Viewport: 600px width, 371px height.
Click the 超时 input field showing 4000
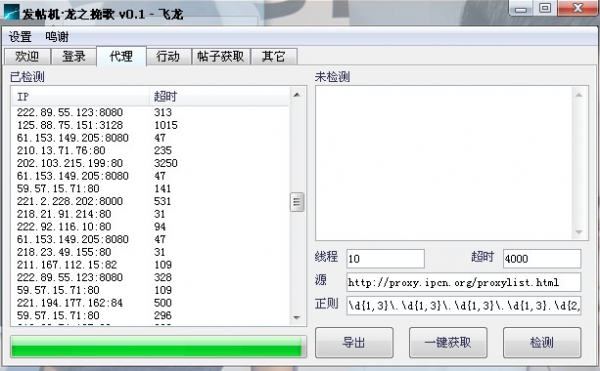click(542, 259)
